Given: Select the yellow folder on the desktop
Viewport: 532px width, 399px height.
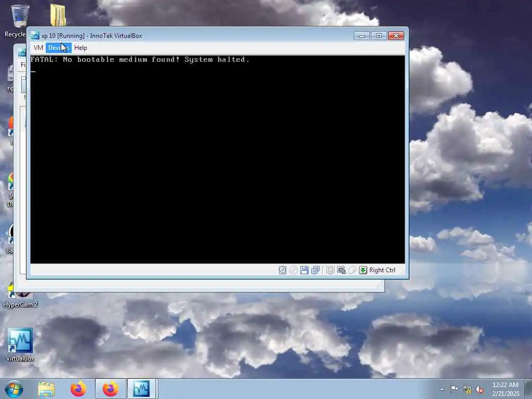Looking at the screenshot, I should pos(58,15).
